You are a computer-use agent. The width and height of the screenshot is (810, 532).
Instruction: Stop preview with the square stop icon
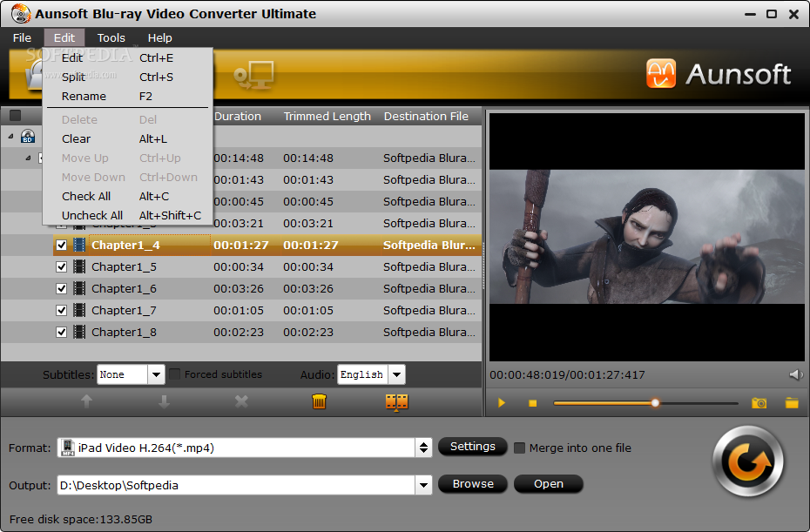532,403
